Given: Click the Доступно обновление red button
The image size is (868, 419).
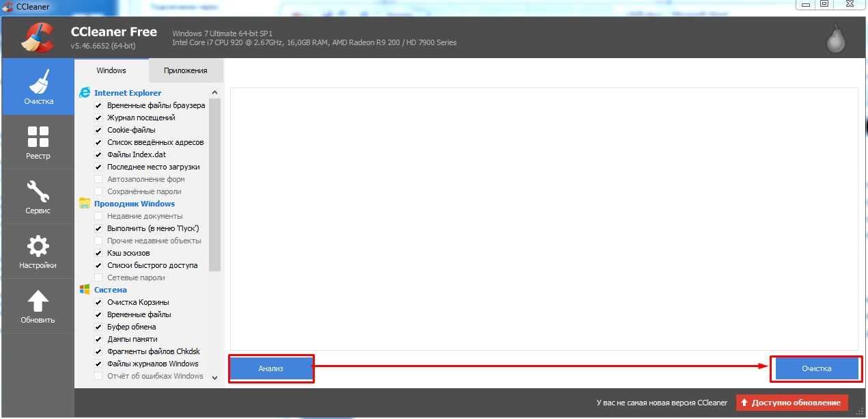Looking at the screenshot, I should pyautogui.click(x=792, y=403).
